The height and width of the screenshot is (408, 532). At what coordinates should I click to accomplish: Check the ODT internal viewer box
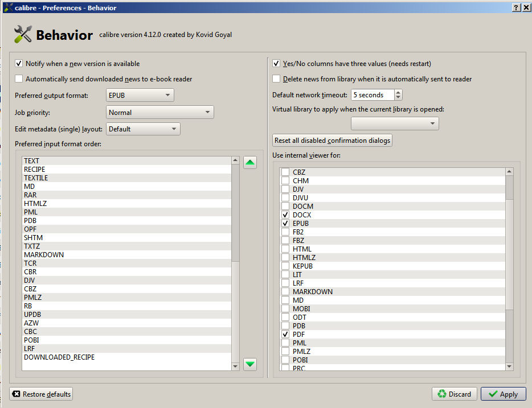coord(285,317)
